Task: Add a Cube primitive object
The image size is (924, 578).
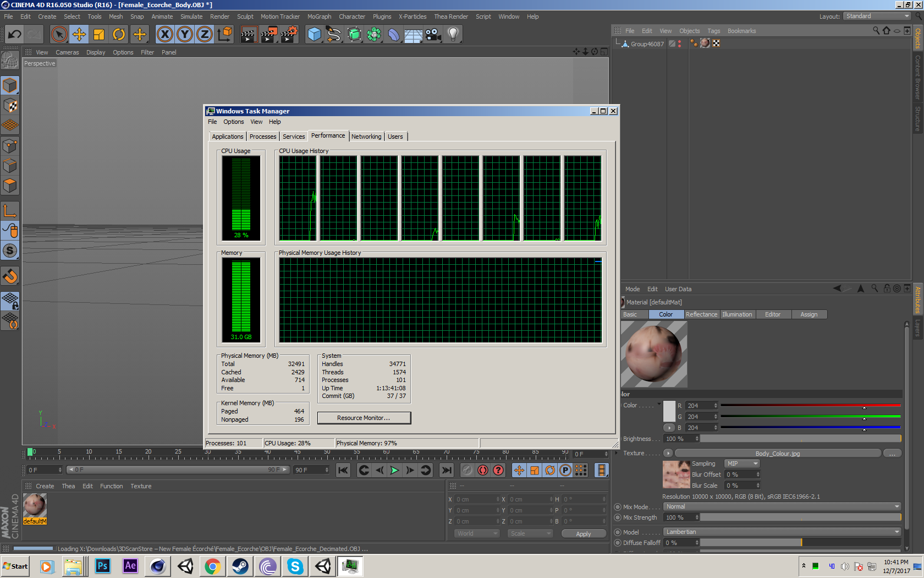Action: (314, 35)
